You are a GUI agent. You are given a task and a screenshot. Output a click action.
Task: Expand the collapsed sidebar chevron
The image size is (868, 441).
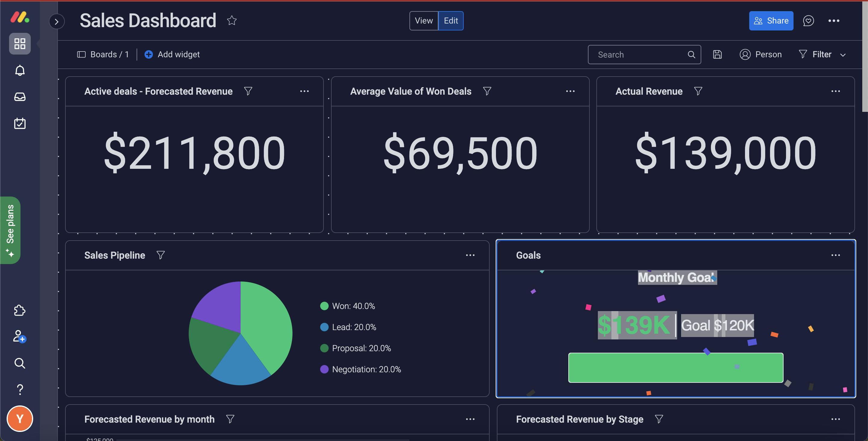pyautogui.click(x=57, y=22)
